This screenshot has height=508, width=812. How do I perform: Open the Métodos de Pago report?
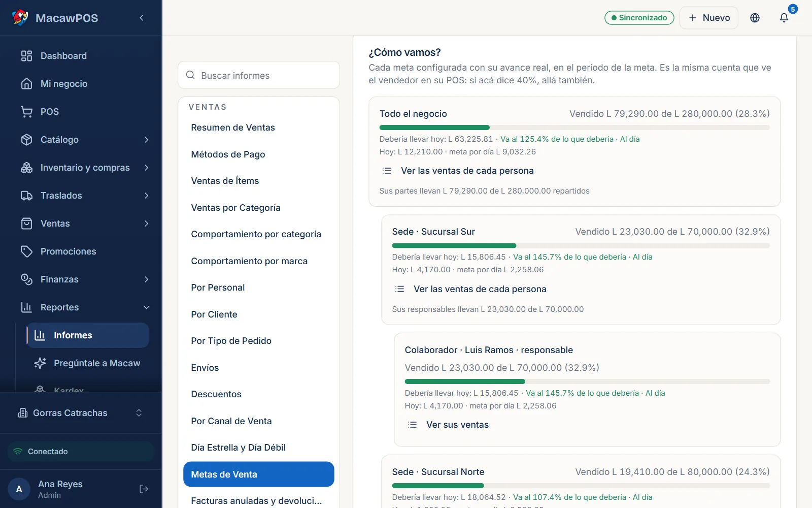coord(259,154)
